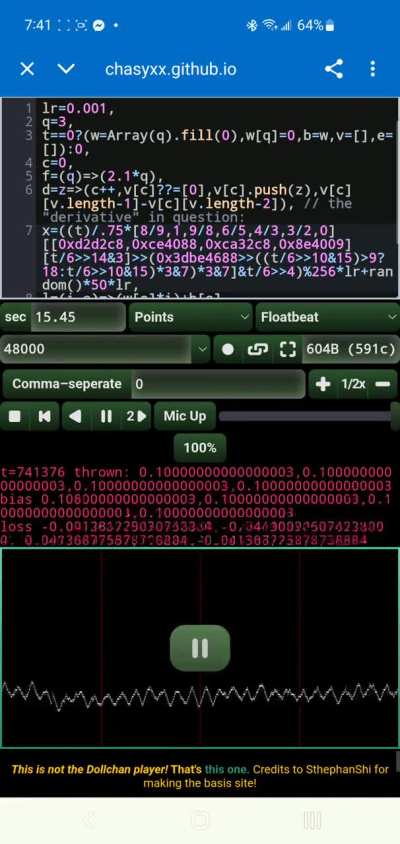
Task: Tap the Wi-Fi icon in the status bar
Action: (268, 25)
